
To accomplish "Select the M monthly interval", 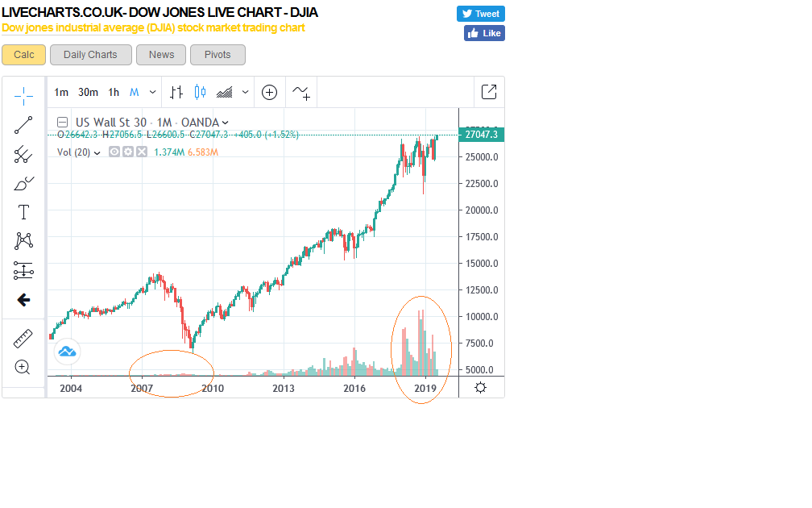I will [134, 92].
